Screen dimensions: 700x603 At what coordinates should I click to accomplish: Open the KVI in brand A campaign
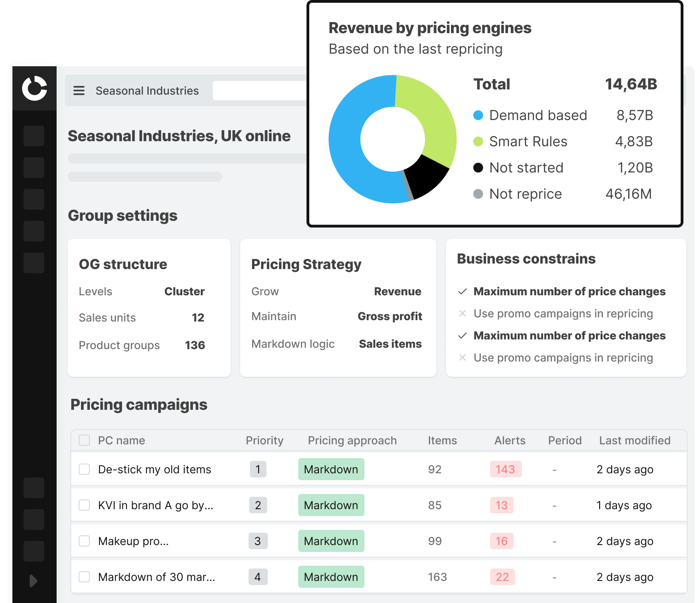coord(156,505)
